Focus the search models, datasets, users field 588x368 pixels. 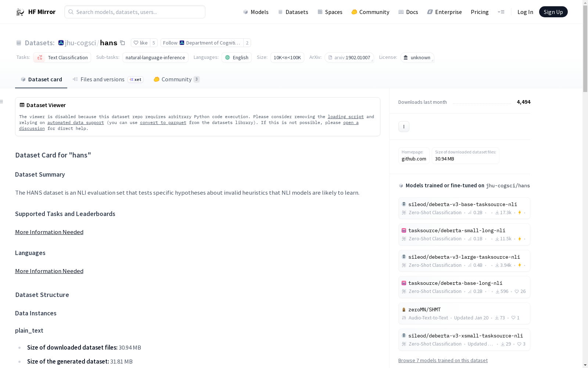pyautogui.click(x=135, y=12)
